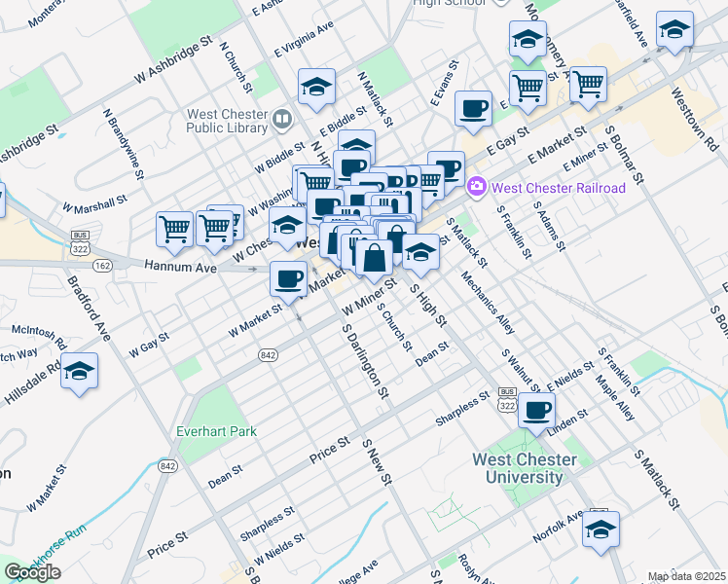This screenshot has height=584, width=728.
Task: Click the W Ashbridge St street label
Action: click(173, 60)
